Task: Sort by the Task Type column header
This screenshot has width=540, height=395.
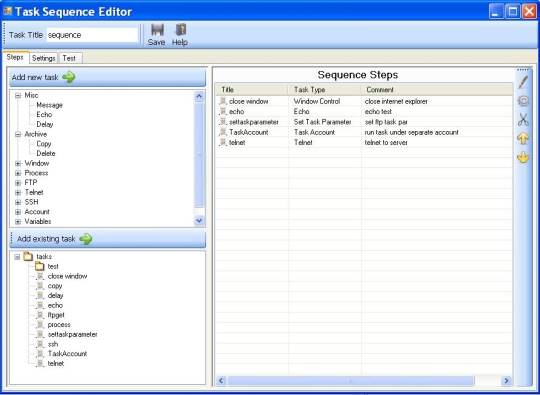Action: click(324, 90)
